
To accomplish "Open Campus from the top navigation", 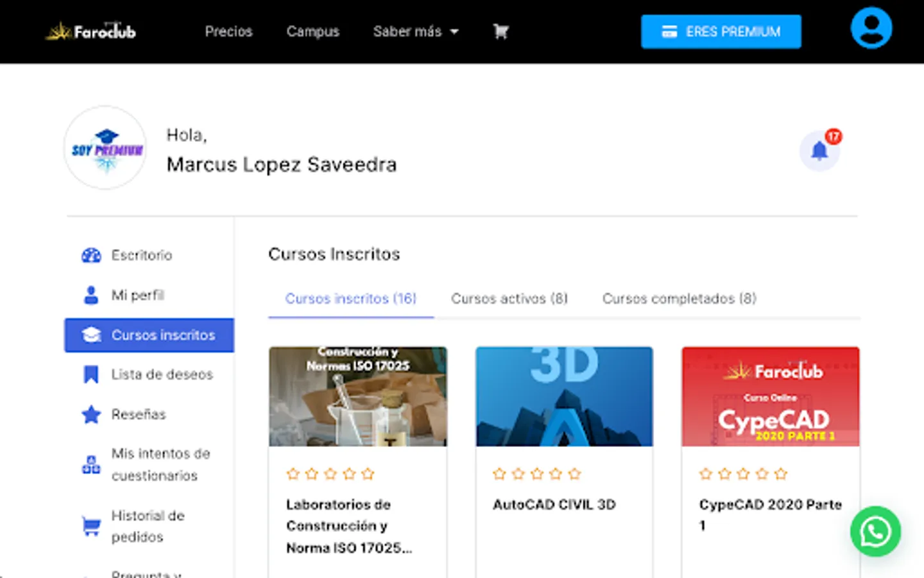I will coord(312,31).
